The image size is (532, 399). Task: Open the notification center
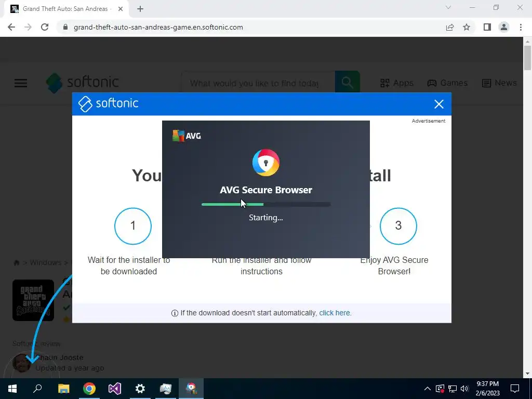pyautogui.click(x=515, y=389)
